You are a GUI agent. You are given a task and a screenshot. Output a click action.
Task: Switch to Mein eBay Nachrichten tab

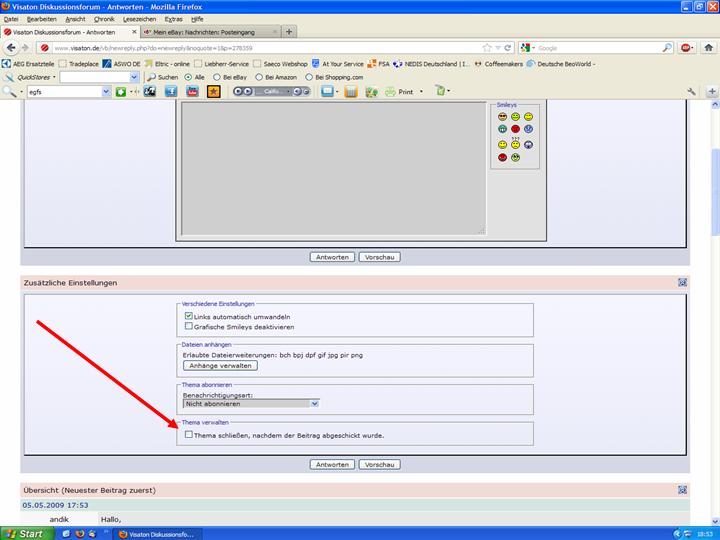[210, 32]
